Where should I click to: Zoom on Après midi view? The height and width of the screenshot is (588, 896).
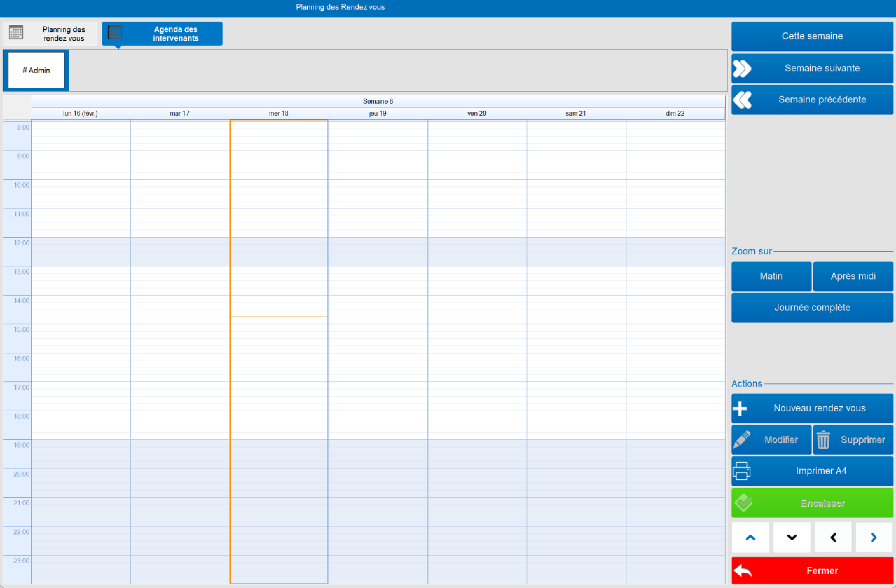853,276
